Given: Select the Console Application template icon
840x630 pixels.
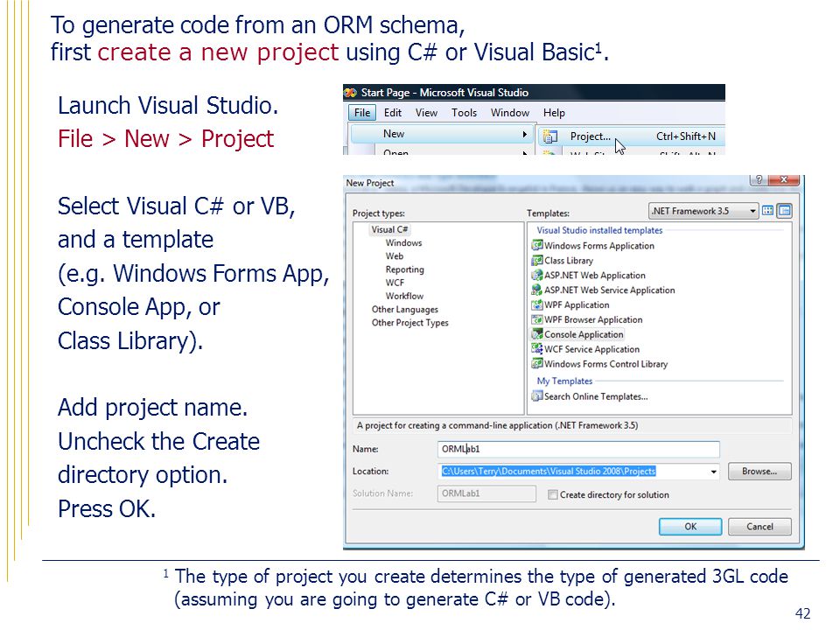Looking at the screenshot, I should click(x=536, y=334).
